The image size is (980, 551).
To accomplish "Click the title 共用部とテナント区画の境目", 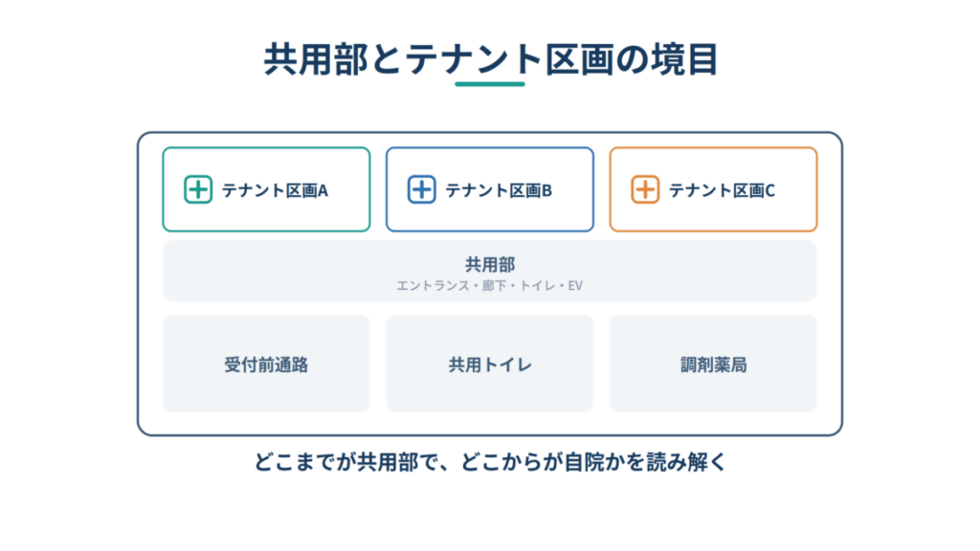I will [491, 59].
